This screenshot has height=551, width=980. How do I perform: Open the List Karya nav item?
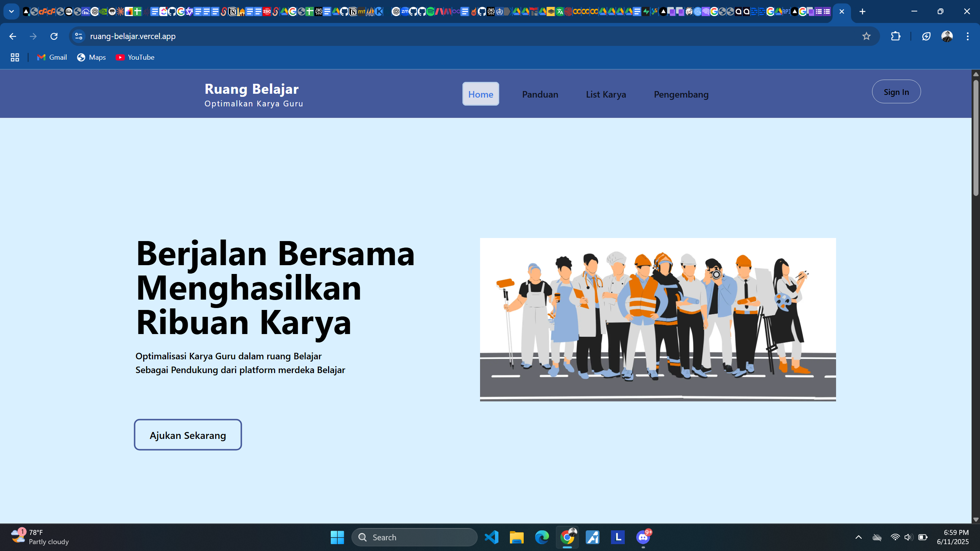point(606,94)
